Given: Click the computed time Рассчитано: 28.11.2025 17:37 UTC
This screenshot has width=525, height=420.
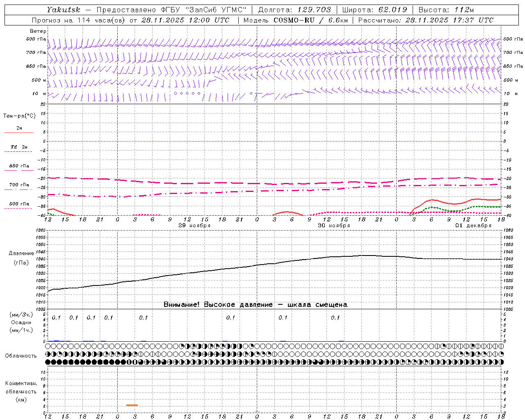Looking at the screenshot, I should tap(426, 20).
